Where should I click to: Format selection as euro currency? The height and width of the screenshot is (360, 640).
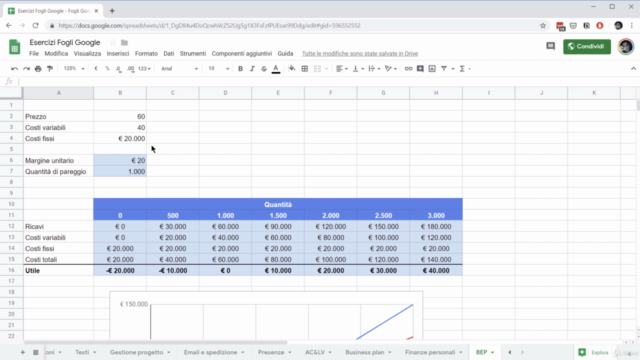coord(96,69)
